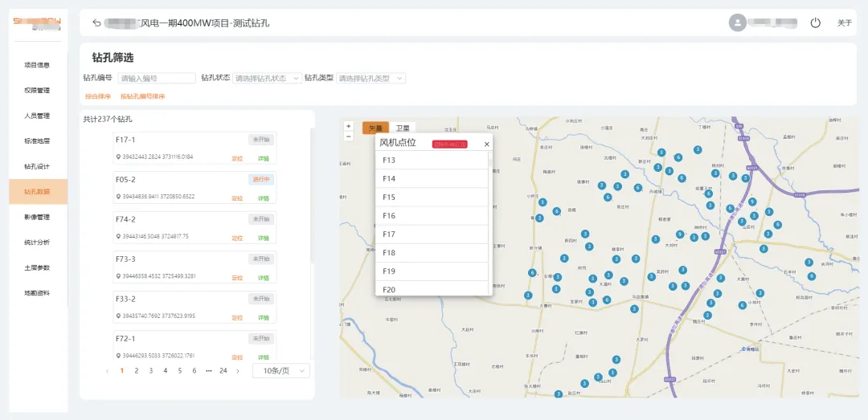
Task: Select F17 in the 风机点位 list
Action: click(x=432, y=234)
